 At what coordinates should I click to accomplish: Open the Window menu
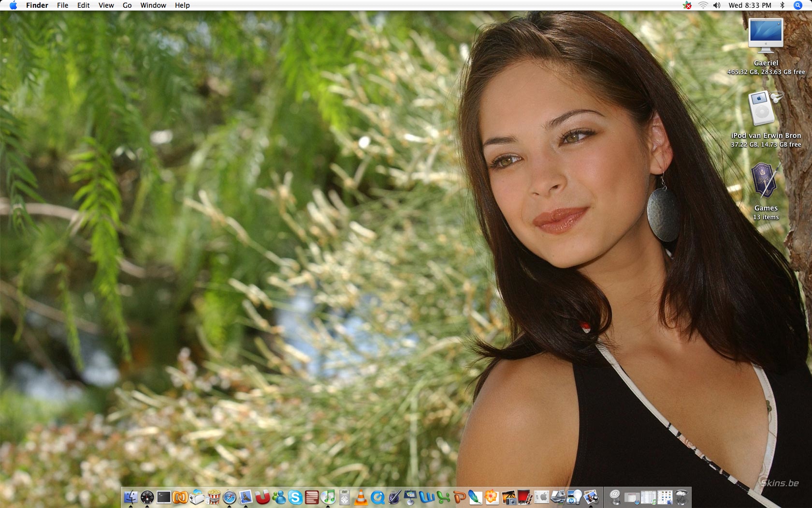pyautogui.click(x=153, y=5)
